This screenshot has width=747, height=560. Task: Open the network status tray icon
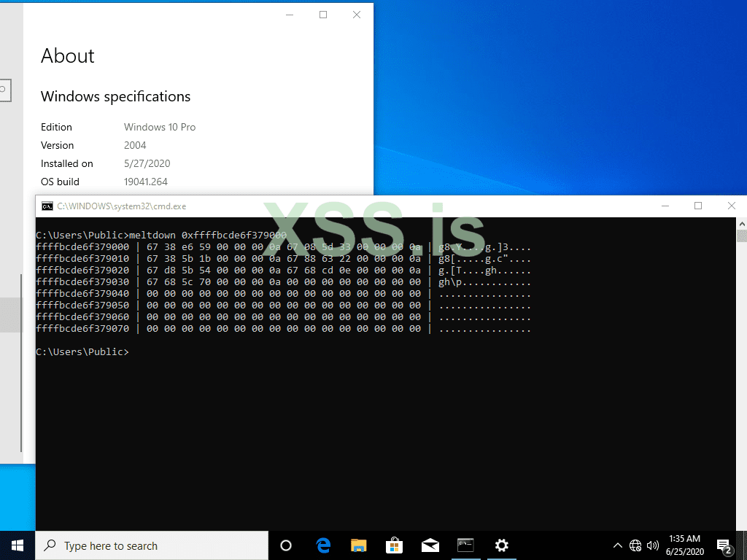click(x=635, y=545)
